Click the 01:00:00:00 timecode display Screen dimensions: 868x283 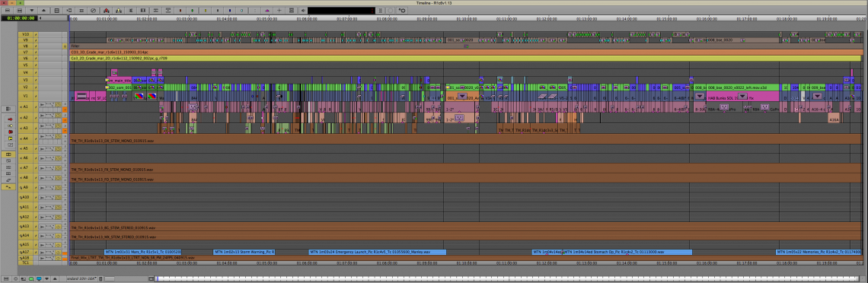coord(18,18)
